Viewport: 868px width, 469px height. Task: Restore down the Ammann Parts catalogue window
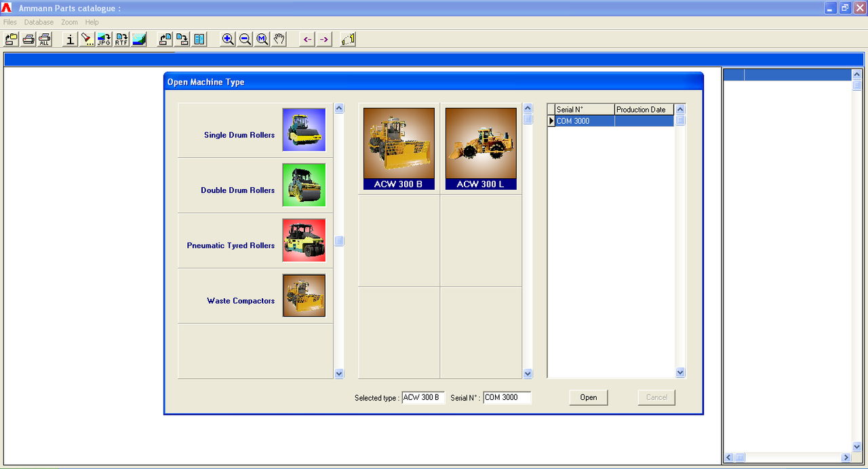845,7
